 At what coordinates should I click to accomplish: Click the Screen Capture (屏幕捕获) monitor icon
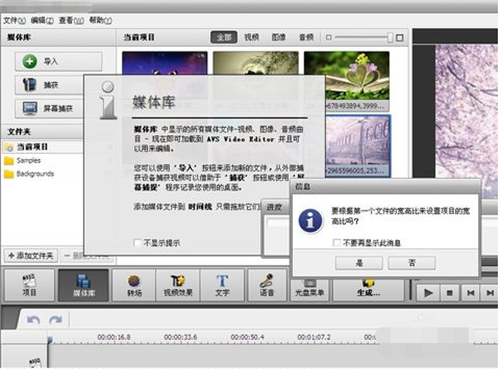[x=30, y=108]
